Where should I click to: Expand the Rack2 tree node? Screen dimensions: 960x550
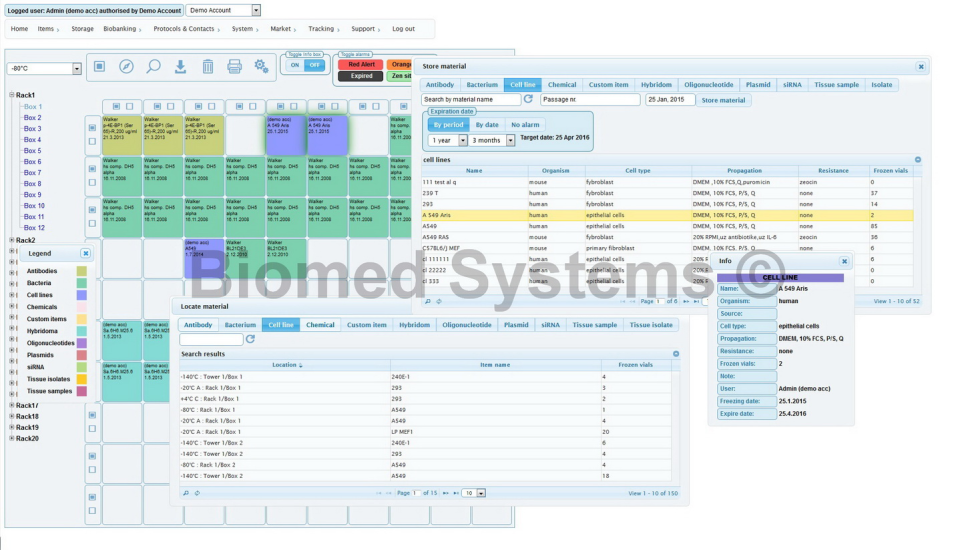pyautogui.click(x=12, y=240)
